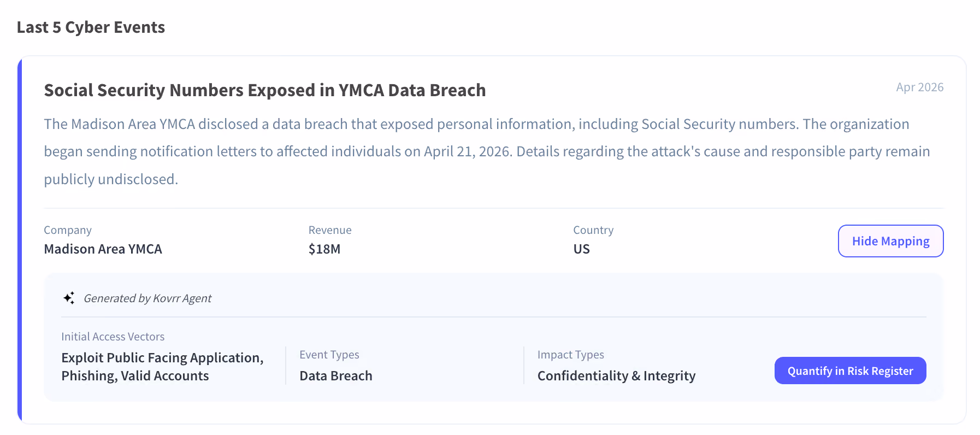Image resolution: width=980 pixels, height=435 pixels.
Task: Hide the event mapping
Action: click(x=890, y=241)
